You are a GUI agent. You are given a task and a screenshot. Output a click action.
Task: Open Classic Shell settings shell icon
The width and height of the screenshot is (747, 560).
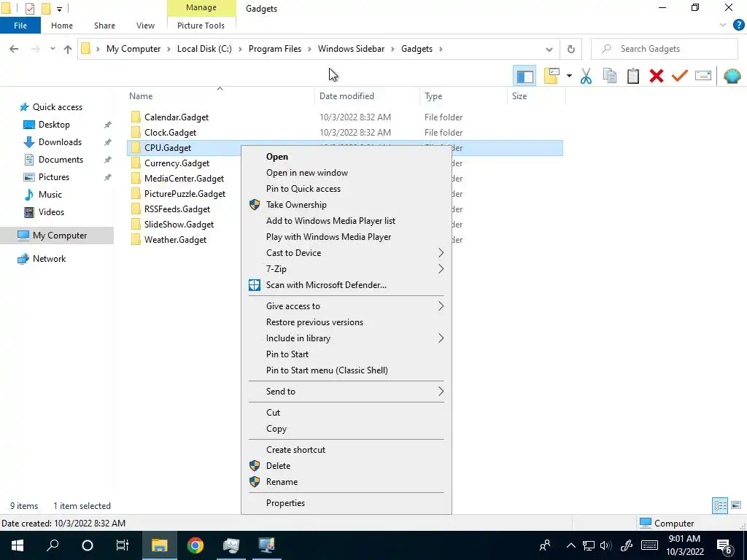click(732, 76)
